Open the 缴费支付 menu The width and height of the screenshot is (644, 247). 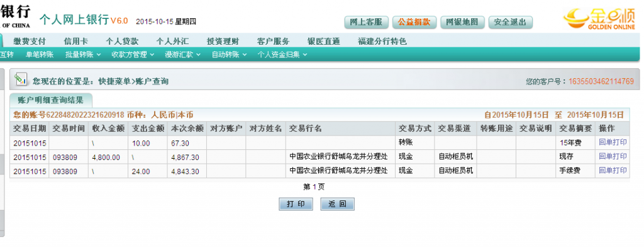[29, 42]
